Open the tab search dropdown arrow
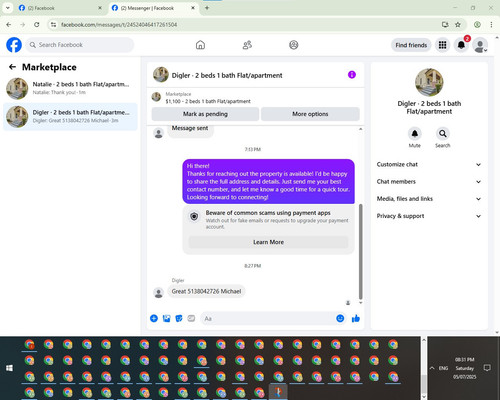The width and height of the screenshot is (500, 400). click(7, 8)
